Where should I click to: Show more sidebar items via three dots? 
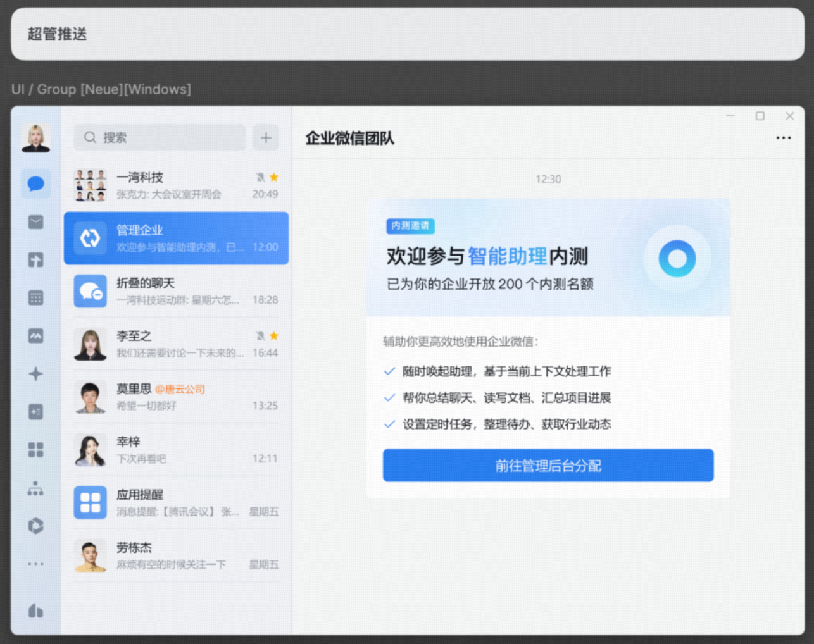(35, 564)
